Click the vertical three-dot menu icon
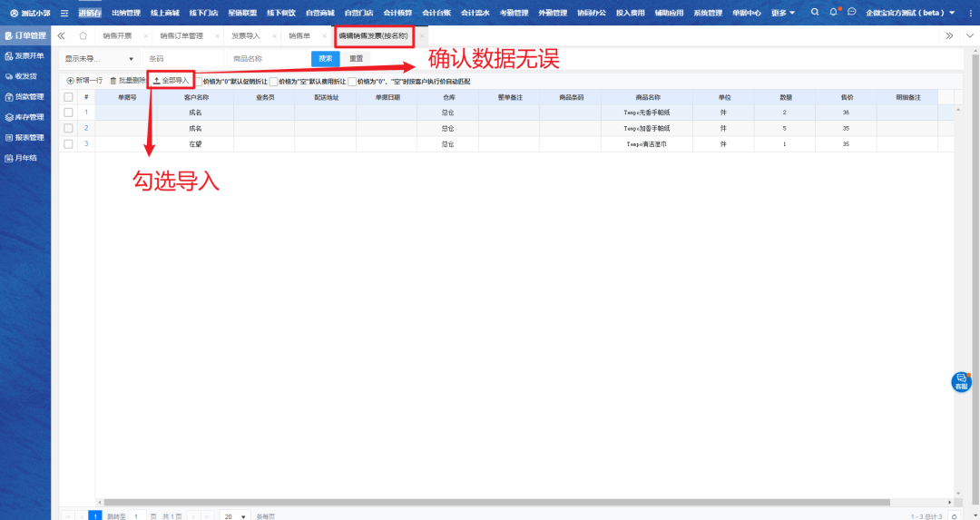Screen dimensions: 980x520 [969, 13]
